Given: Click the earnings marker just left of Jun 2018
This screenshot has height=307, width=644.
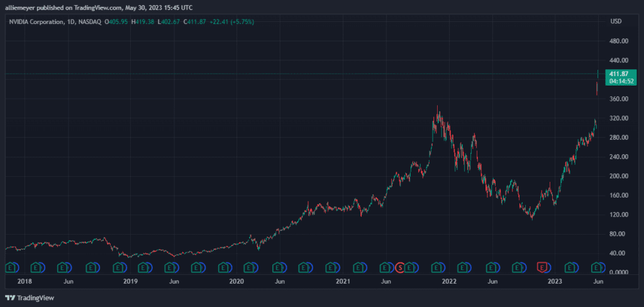Looking at the screenshot, I should coord(64,268).
